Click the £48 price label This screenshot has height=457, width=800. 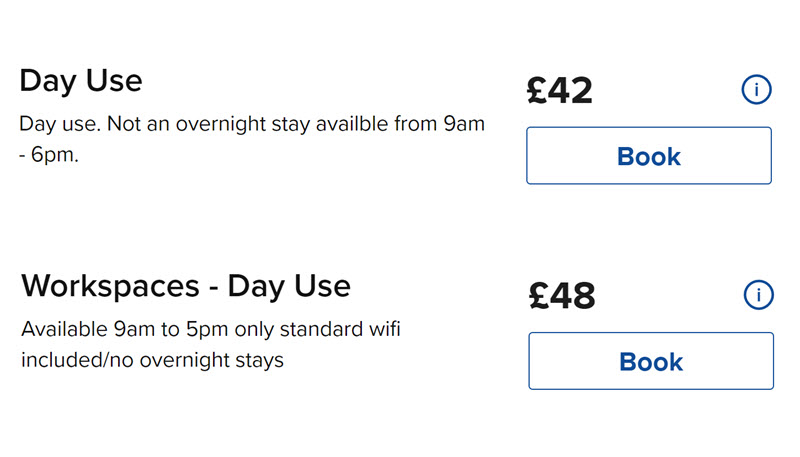pos(562,296)
